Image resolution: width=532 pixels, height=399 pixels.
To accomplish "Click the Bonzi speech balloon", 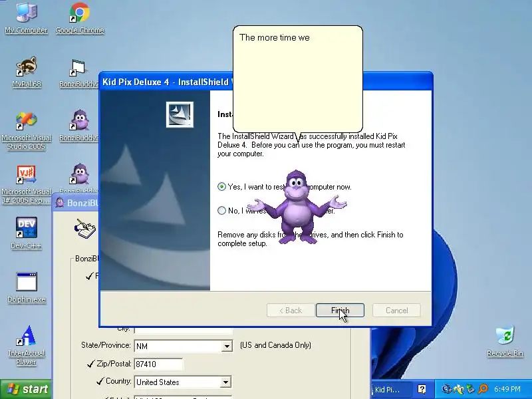I will point(298,78).
